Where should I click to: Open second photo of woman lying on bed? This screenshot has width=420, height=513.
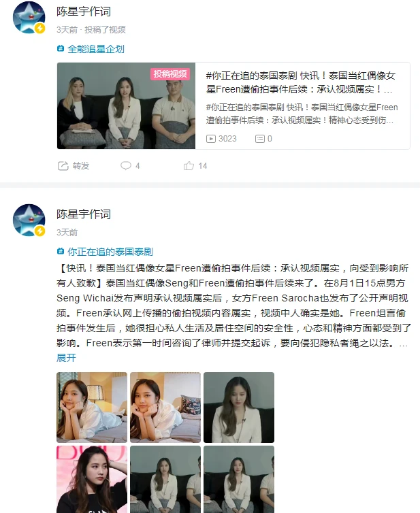[x=165, y=408]
